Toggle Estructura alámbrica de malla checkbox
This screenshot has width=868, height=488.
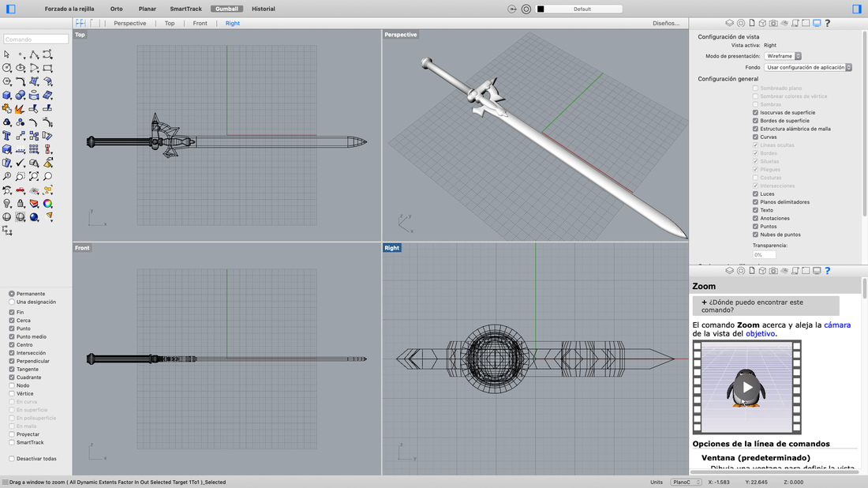coord(755,129)
